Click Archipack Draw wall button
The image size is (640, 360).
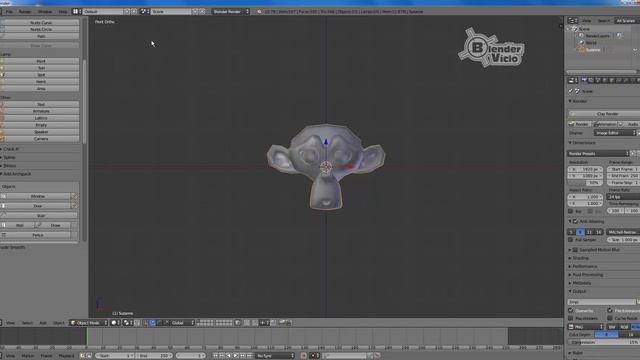(53, 225)
